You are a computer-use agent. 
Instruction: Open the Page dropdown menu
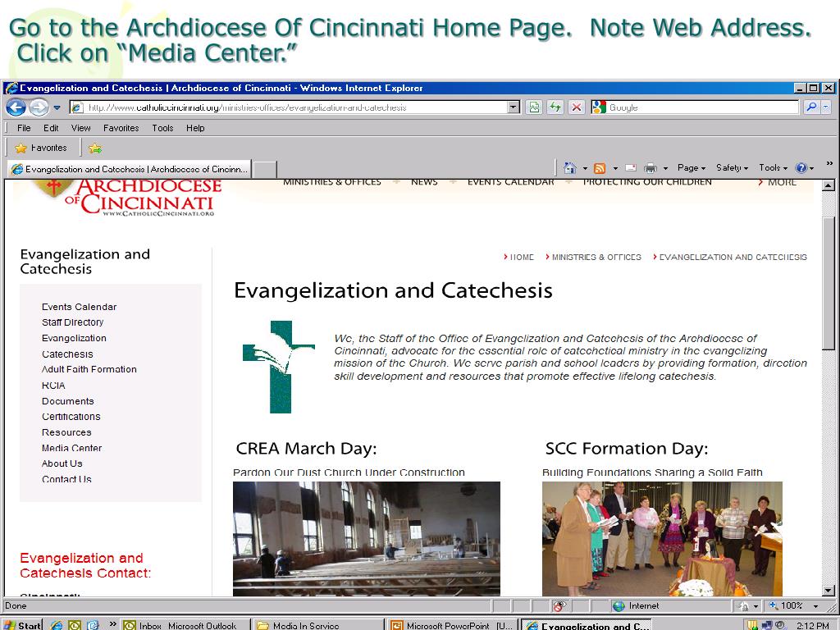(692, 168)
